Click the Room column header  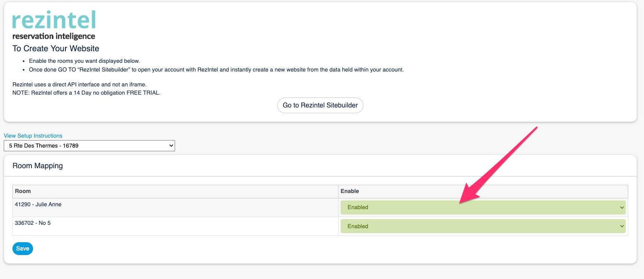(23, 191)
